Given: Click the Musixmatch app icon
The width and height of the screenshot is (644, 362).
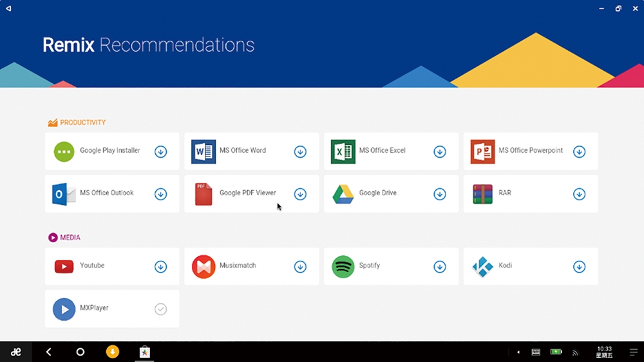Looking at the screenshot, I should point(204,267).
